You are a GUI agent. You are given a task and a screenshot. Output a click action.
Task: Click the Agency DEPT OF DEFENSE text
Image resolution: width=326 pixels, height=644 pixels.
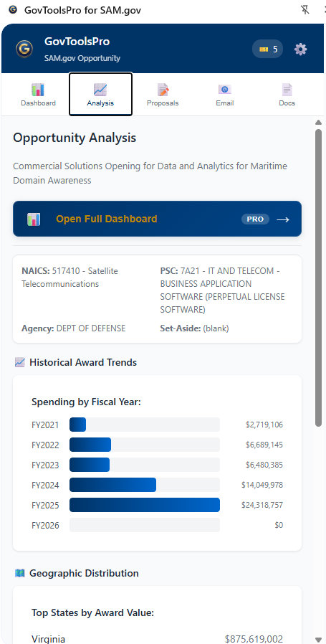(x=74, y=328)
